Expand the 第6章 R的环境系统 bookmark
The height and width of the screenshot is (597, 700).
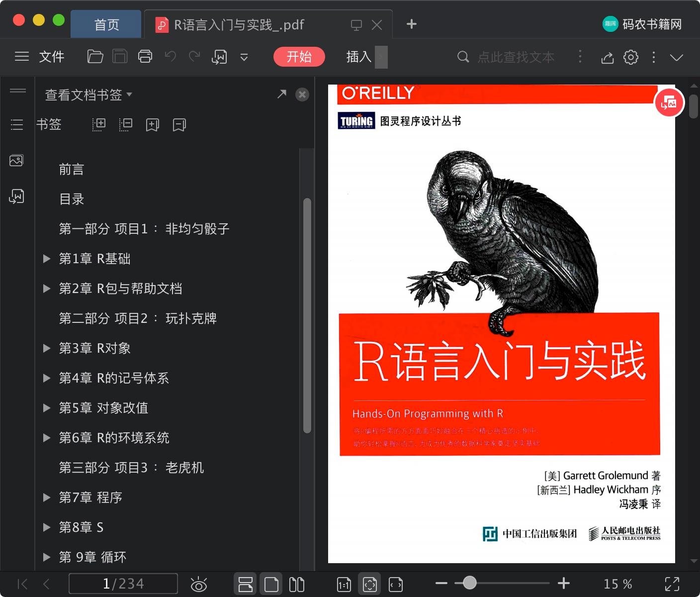click(x=47, y=438)
